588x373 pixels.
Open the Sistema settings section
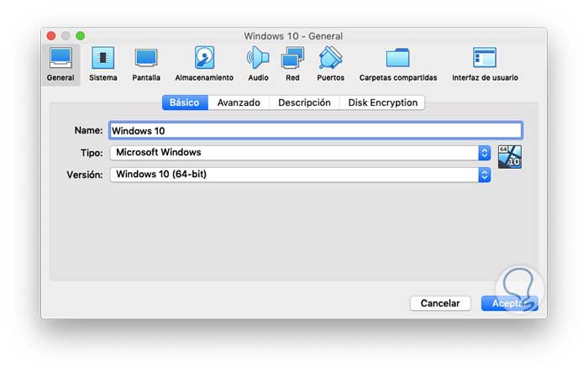(x=103, y=65)
